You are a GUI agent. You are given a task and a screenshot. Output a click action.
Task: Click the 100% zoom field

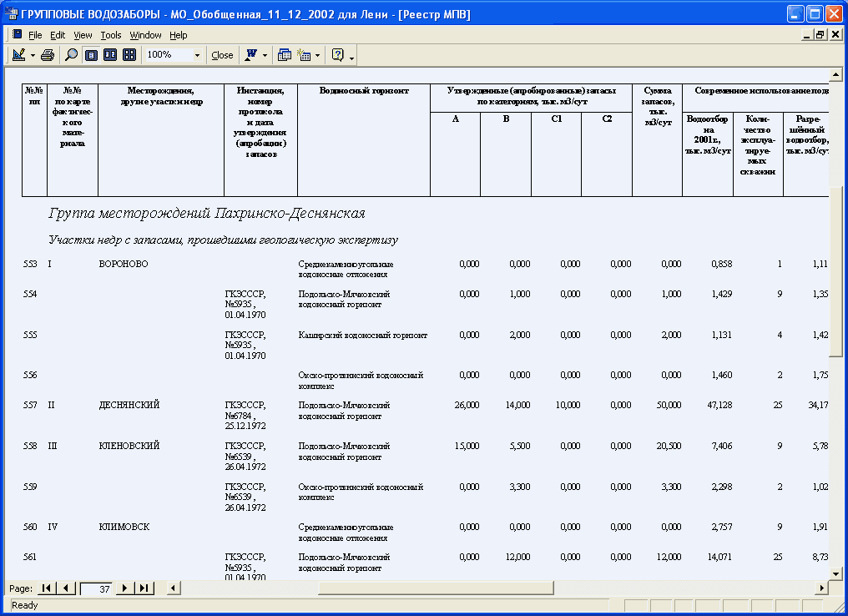tap(169, 54)
